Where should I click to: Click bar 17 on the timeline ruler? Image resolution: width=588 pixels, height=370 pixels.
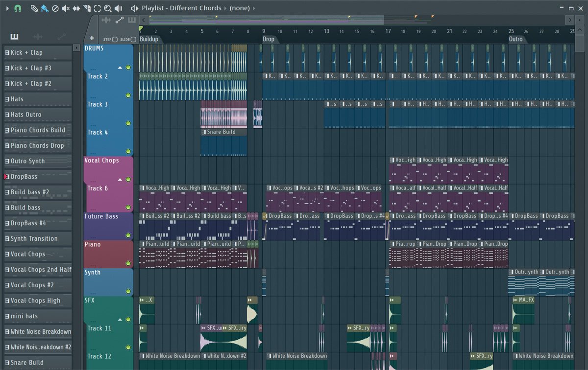(388, 31)
